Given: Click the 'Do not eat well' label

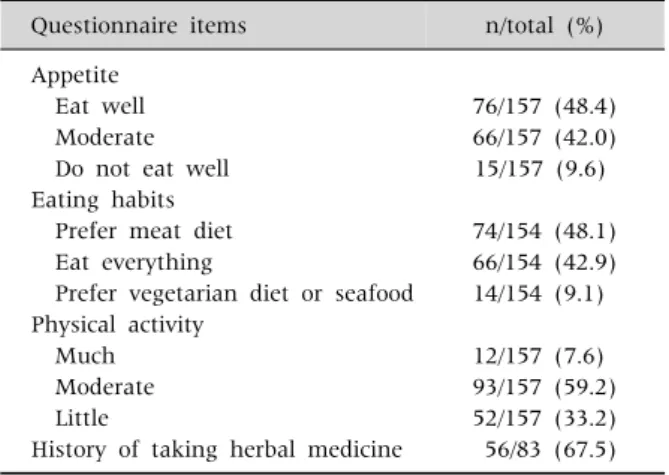Looking at the screenshot, I should (x=142, y=169).
